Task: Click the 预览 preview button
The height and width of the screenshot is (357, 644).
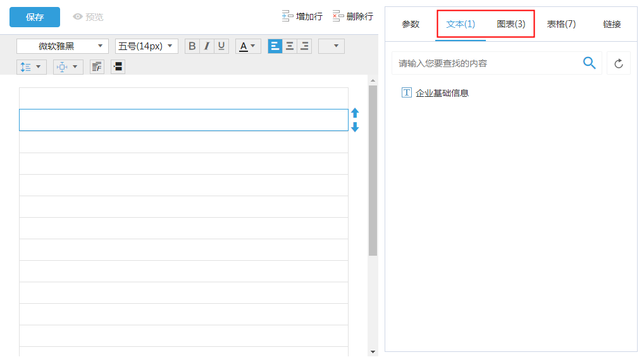Action: 88,17
